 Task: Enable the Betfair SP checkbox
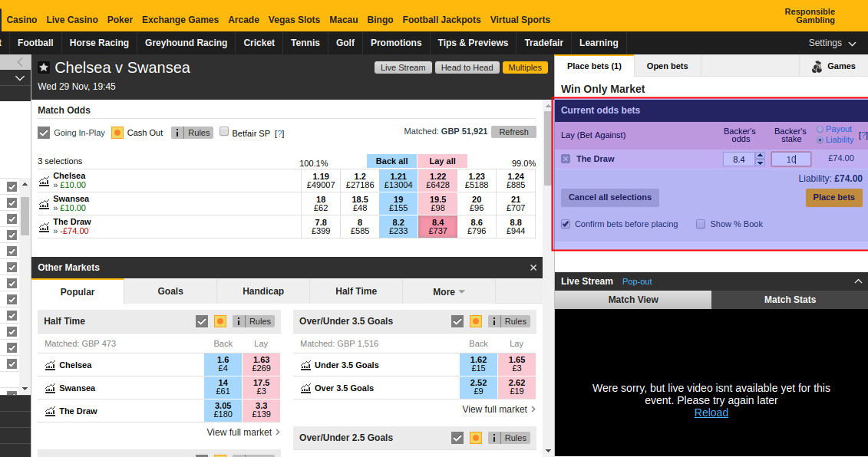(x=224, y=132)
